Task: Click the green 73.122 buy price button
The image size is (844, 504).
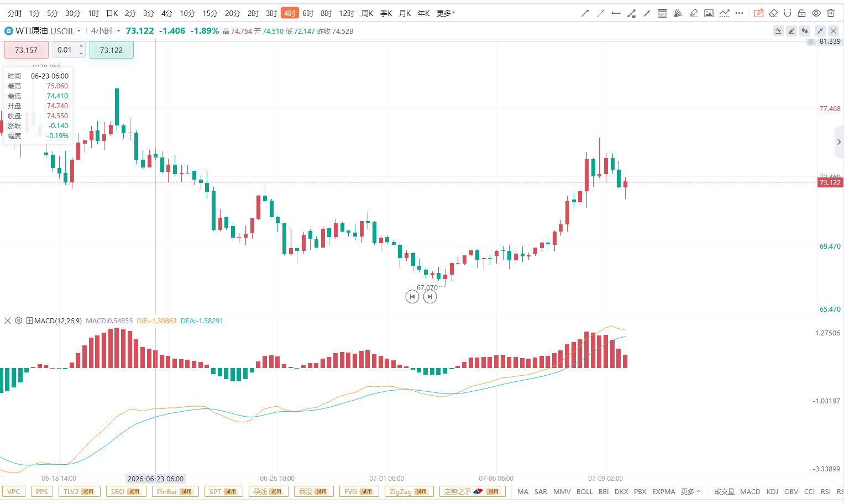Action: (x=111, y=50)
